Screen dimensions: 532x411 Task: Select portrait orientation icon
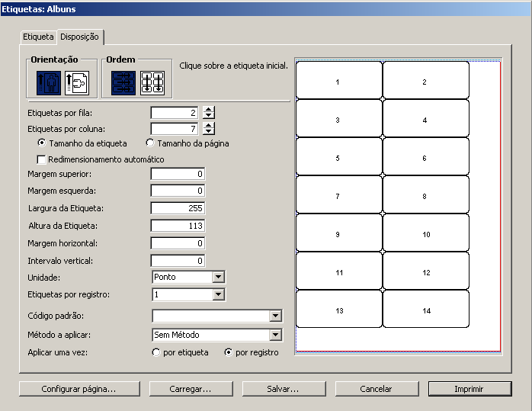[49, 82]
